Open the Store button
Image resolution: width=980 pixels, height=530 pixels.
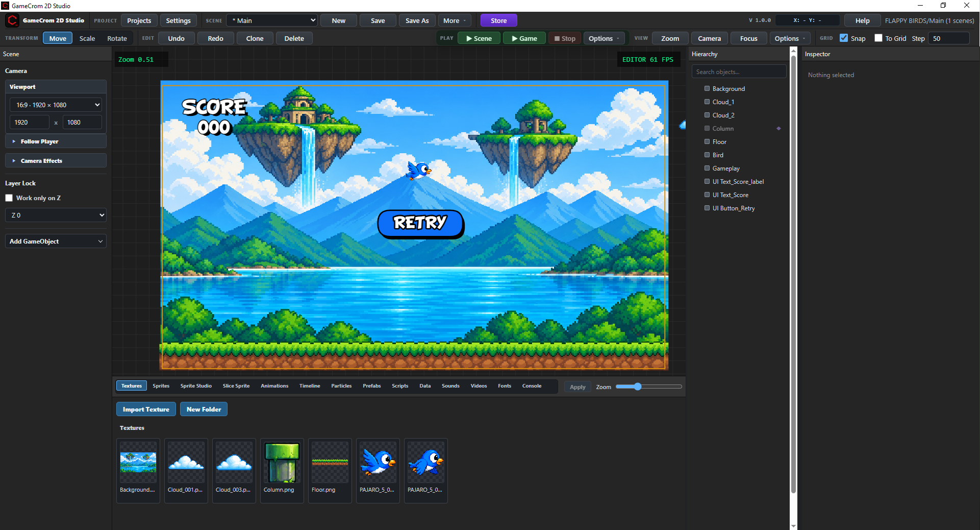coord(498,20)
